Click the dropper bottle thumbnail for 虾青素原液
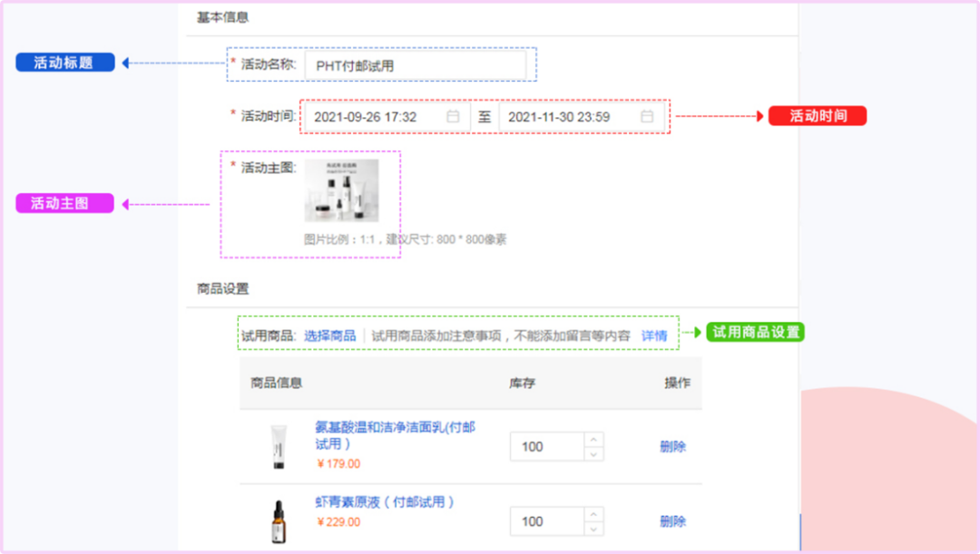The image size is (980, 554). click(x=279, y=521)
